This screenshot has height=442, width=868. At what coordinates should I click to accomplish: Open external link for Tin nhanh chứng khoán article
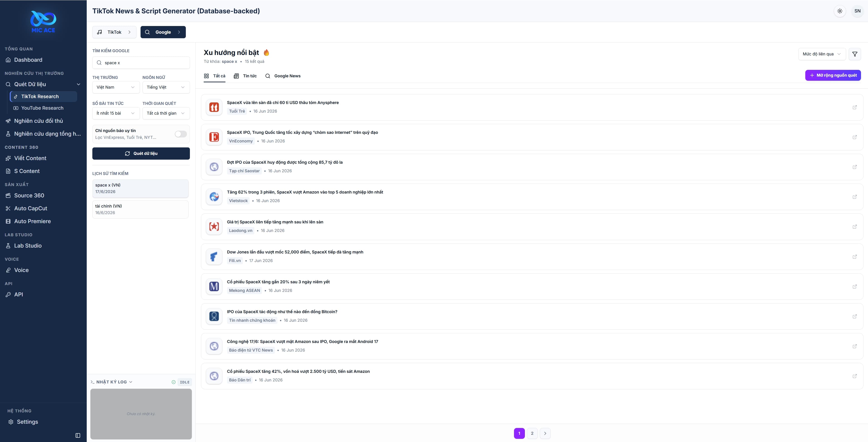pos(854,316)
